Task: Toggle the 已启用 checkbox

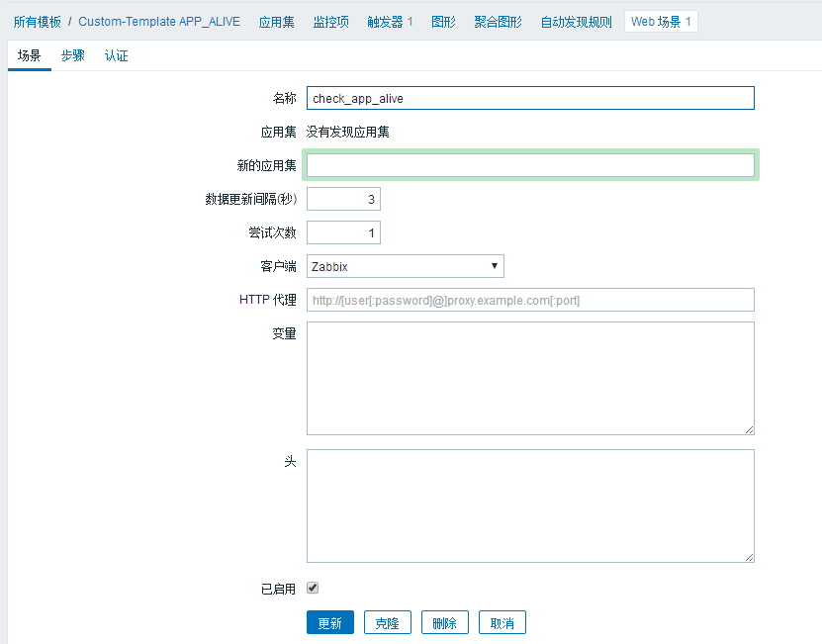Action: coord(313,588)
